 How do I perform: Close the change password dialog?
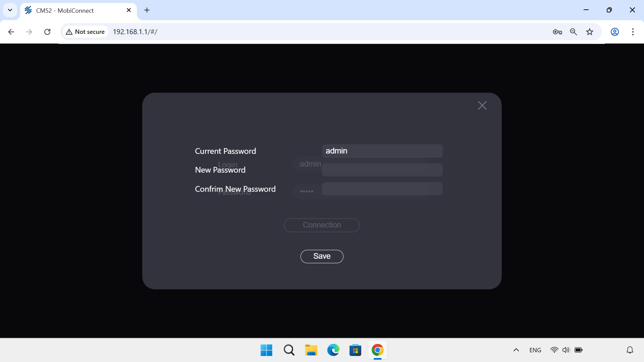point(482,106)
